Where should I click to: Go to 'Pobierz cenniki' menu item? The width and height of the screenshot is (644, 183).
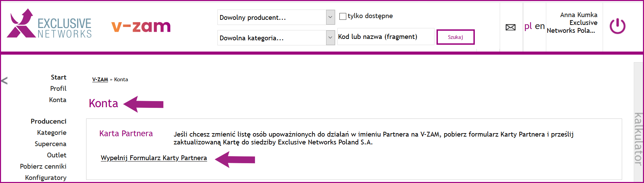click(x=43, y=167)
